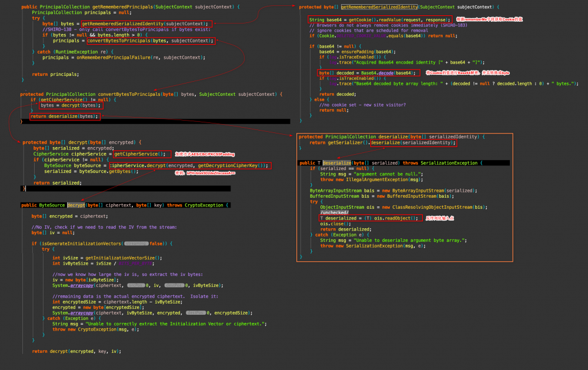This screenshot has width=588, height=370.
Task: Click the 'public ByteSource decrypt' signature throwing CryptoException
Action: 125,205
